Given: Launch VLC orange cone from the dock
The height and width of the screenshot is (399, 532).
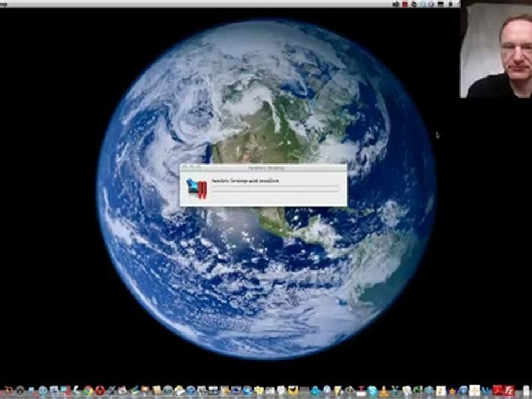Looking at the screenshot, I should click(383, 391).
